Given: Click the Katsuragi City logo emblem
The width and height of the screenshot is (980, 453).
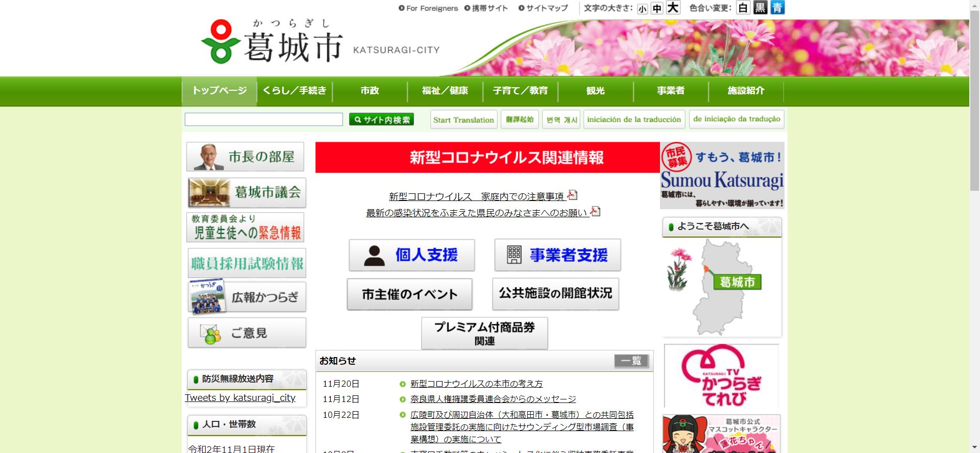Looking at the screenshot, I should pyautogui.click(x=220, y=42).
